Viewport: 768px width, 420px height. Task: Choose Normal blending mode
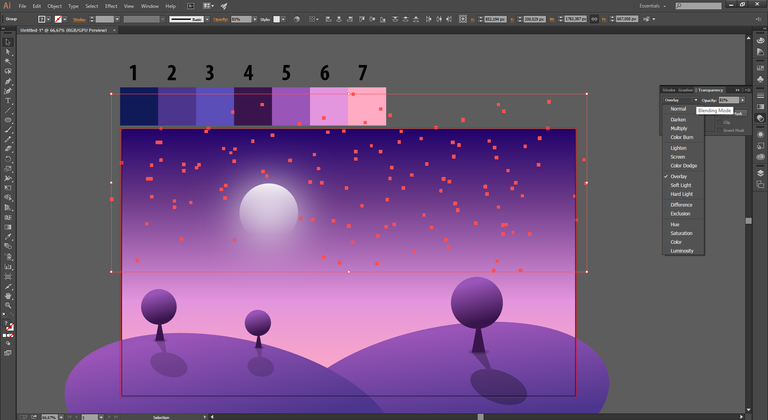click(678, 109)
